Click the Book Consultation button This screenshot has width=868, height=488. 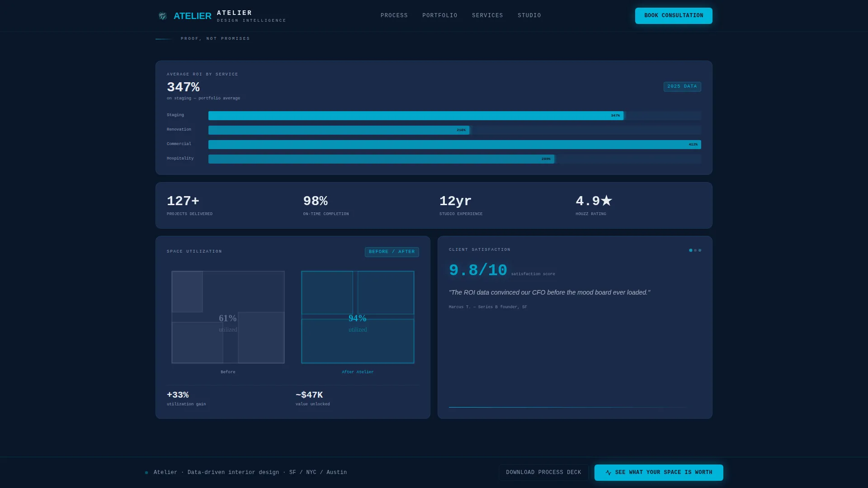coord(674,16)
